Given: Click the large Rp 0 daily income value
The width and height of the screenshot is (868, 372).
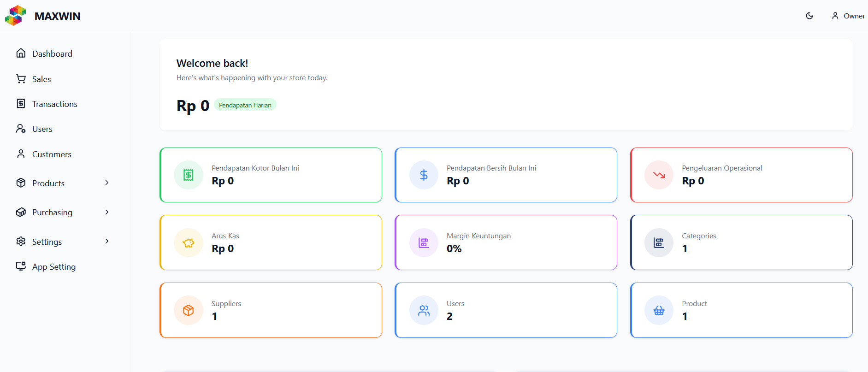Looking at the screenshot, I should coord(193,106).
